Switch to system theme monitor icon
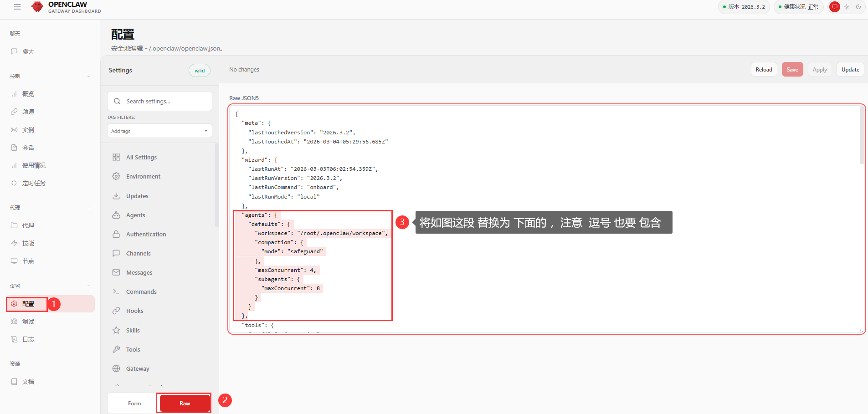868x414 pixels. click(x=834, y=7)
